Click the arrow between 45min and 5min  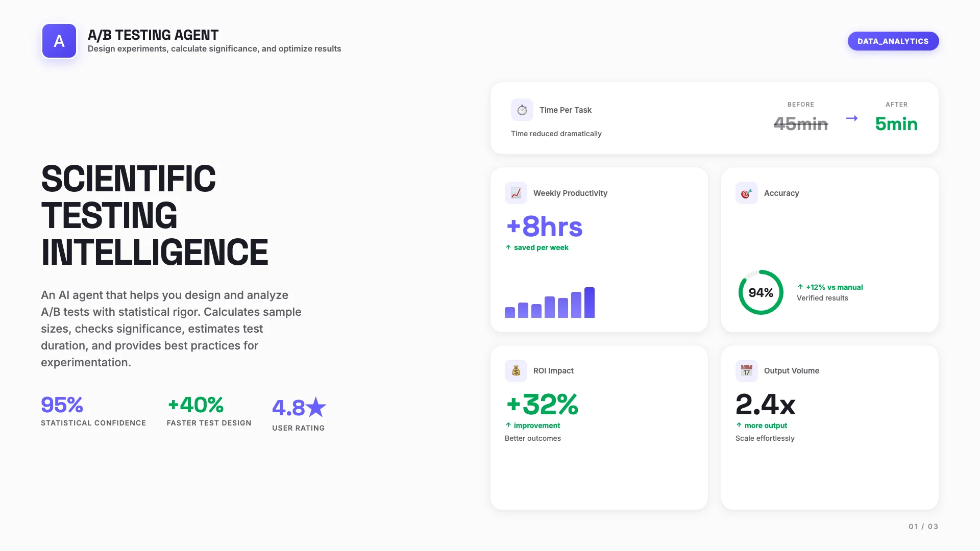coord(851,118)
